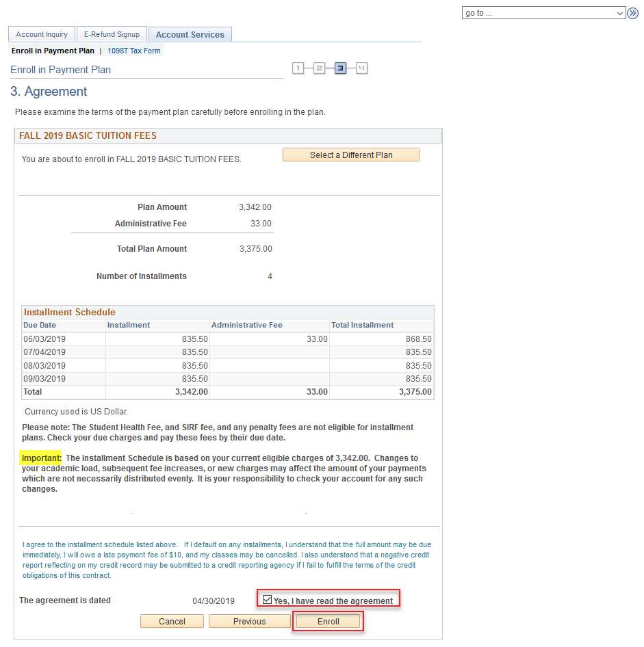Click schedule grand total 3,375.00
The image size is (644, 647).
[x=415, y=392]
